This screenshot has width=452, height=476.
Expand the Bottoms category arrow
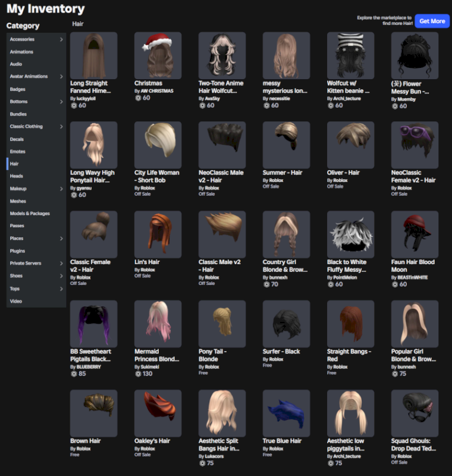pos(61,102)
